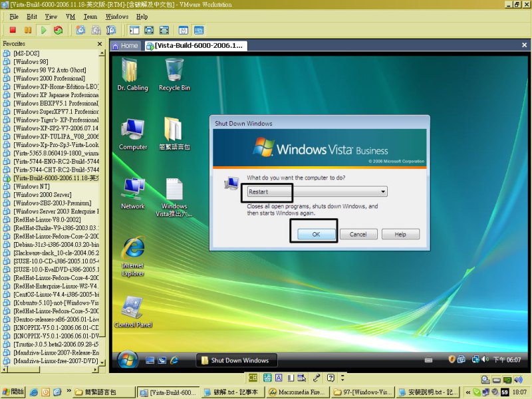
Task: Click the Summary view toolbar icon
Action: (x=184, y=30)
